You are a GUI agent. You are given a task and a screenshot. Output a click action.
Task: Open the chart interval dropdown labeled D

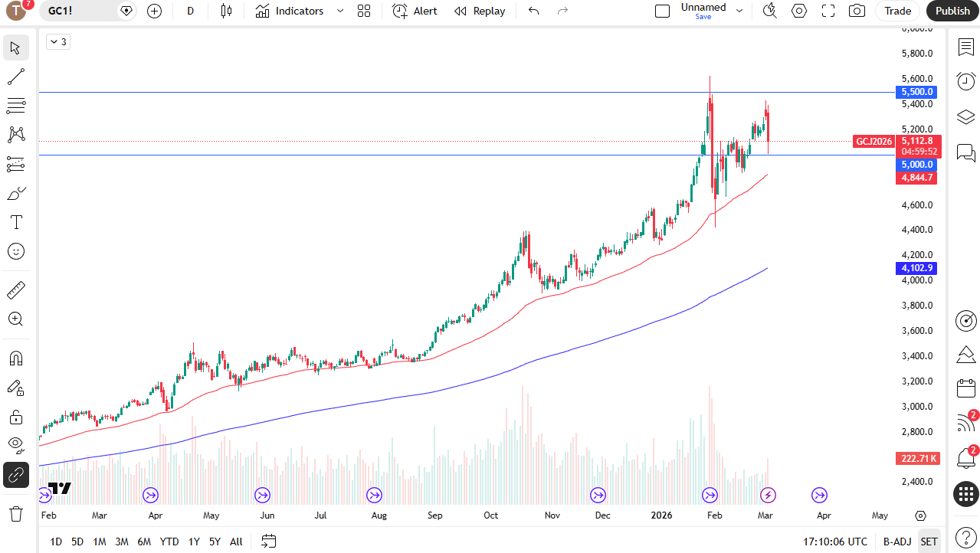(190, 11)
